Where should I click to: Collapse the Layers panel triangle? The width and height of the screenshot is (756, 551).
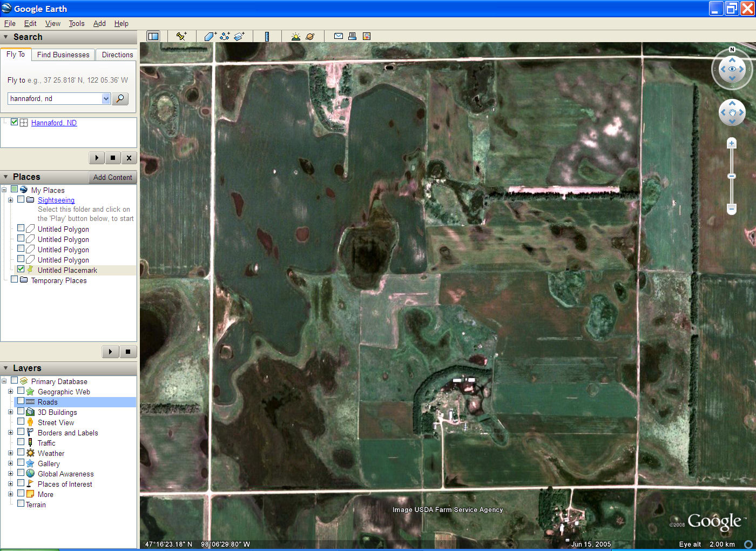pos(6,368)
